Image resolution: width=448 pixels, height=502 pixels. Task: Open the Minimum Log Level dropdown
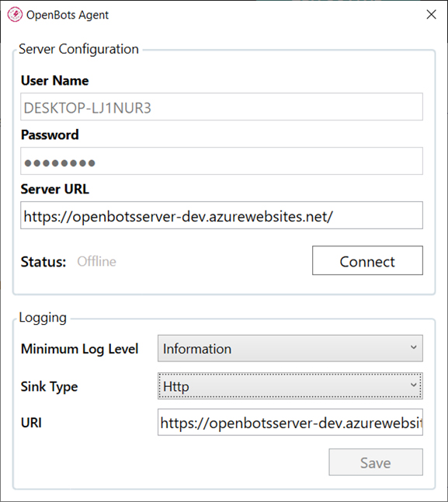(290, 348)
